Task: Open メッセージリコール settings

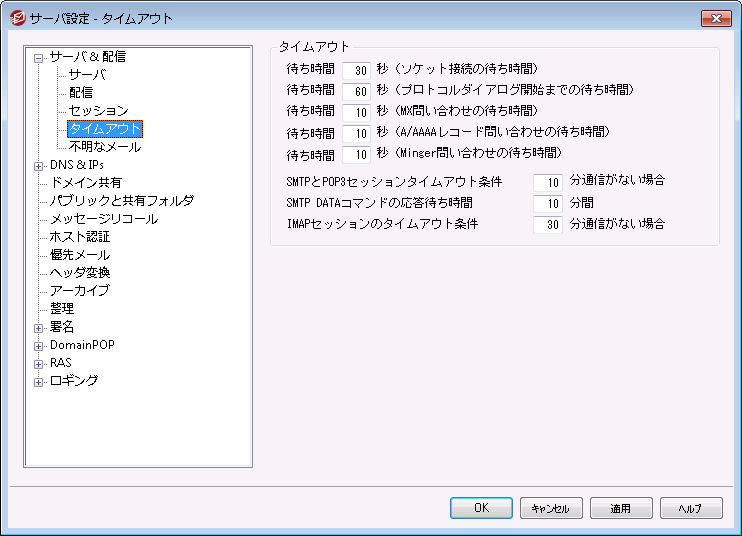Action: click(103, 219)
